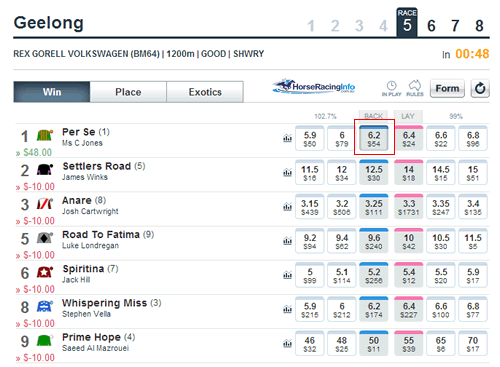Open the In Play clock icon

click(x=391, y=88)
